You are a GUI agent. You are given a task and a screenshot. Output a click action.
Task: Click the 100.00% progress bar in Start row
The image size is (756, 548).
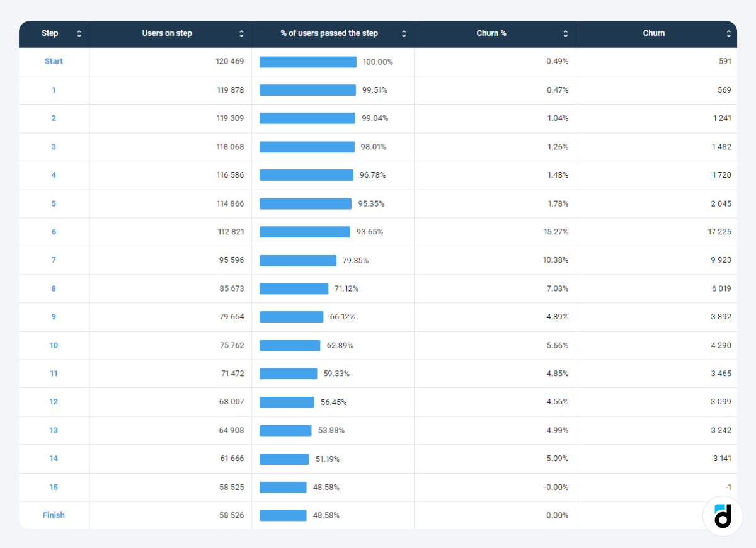[x=307, y=62]
